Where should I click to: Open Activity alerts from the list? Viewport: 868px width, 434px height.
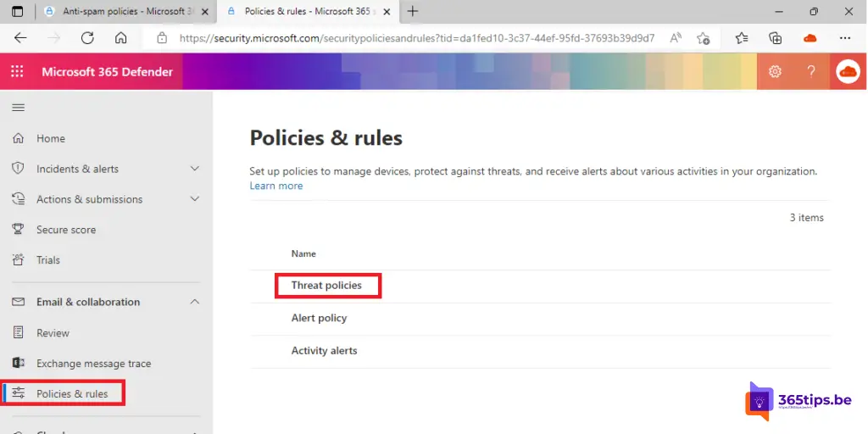point(325,351)
